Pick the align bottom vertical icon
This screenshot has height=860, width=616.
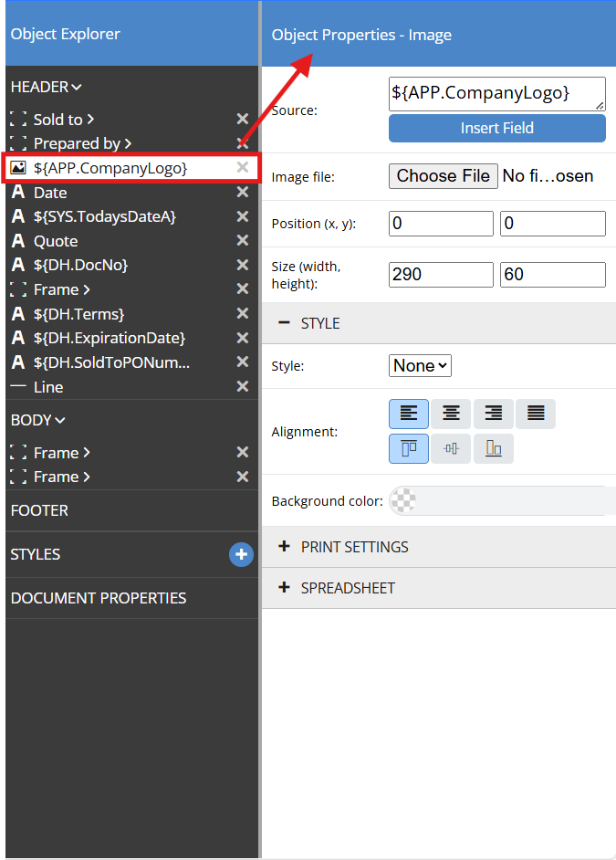493,448
